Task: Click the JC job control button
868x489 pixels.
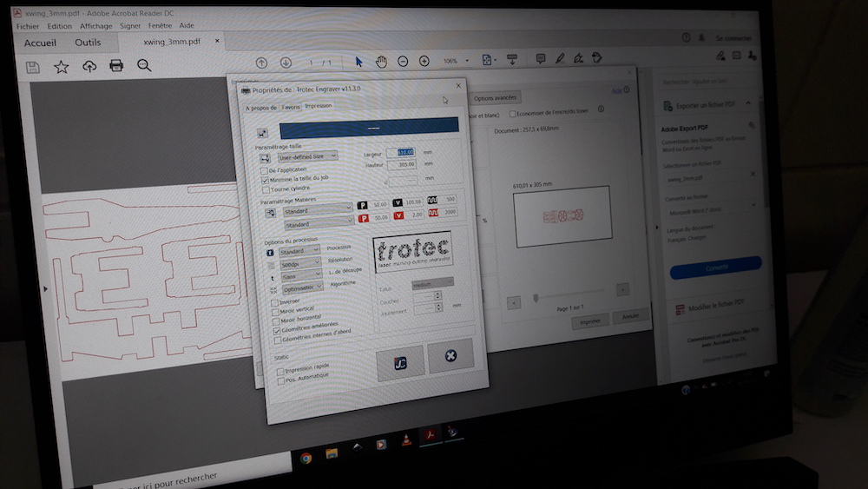Action: point(400,363)
